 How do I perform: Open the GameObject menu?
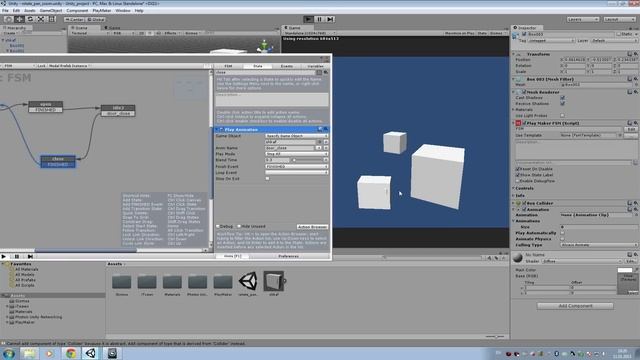(x=51, y=11)
